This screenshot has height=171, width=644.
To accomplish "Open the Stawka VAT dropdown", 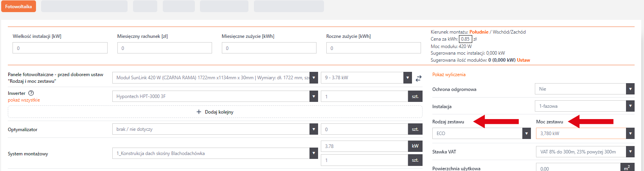I will pos(585,152).
